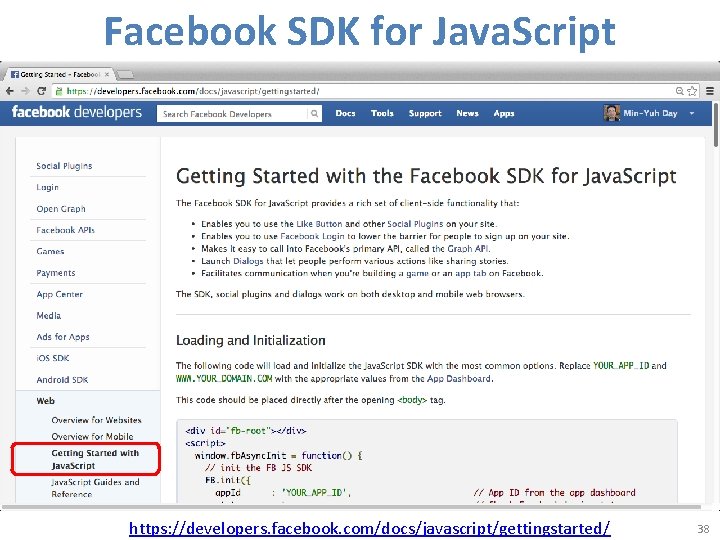Bookmark the page with the star icon
This screenshot has height=540, width=720.
(x=692, y=91)
